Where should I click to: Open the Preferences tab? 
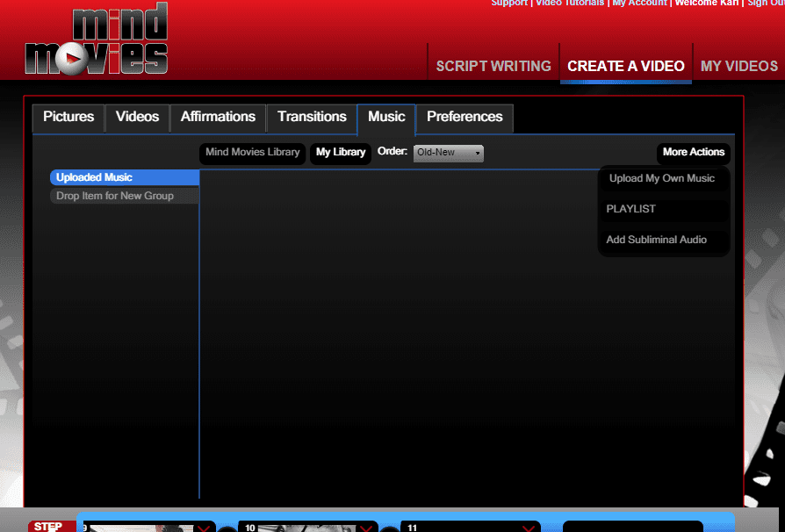pos(465,118)
